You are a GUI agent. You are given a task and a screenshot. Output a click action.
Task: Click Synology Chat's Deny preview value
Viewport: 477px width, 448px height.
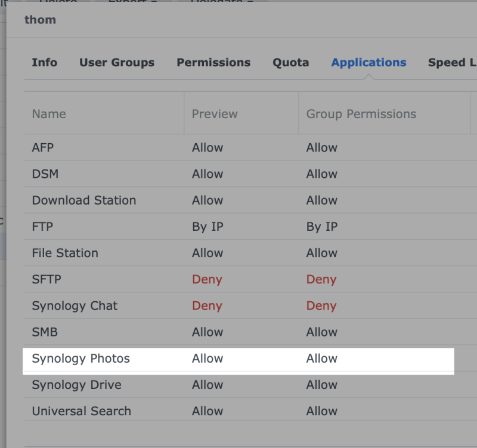pyautogui.click(x=207, y=306)
